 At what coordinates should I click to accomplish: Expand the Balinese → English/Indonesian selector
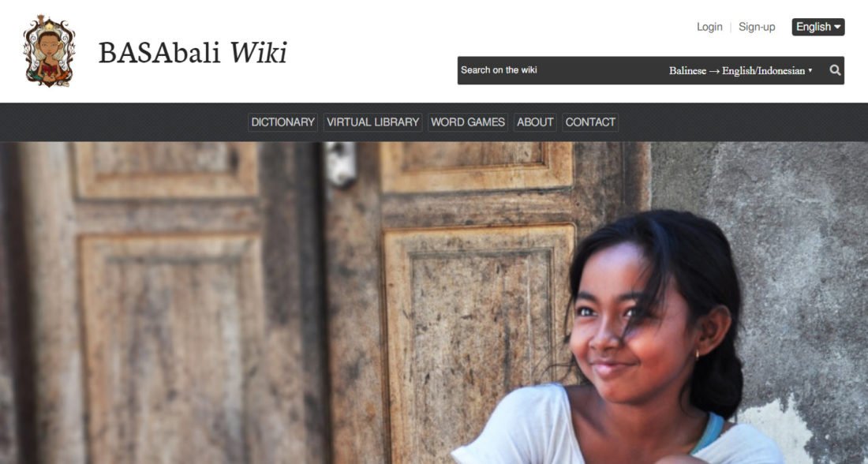pyautogui.click(x=740, y=70)
